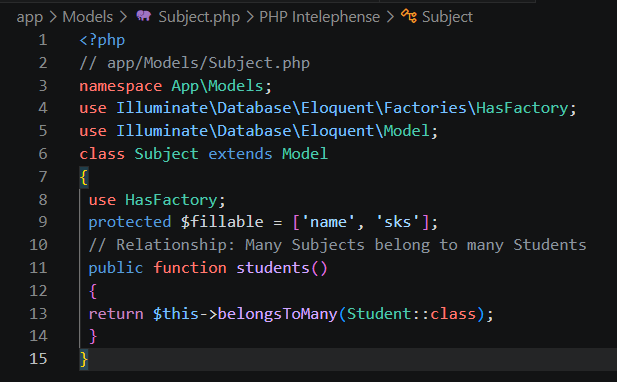
Task: Click 'Factories' in the line 4 import path
Action: click(425, 108)
